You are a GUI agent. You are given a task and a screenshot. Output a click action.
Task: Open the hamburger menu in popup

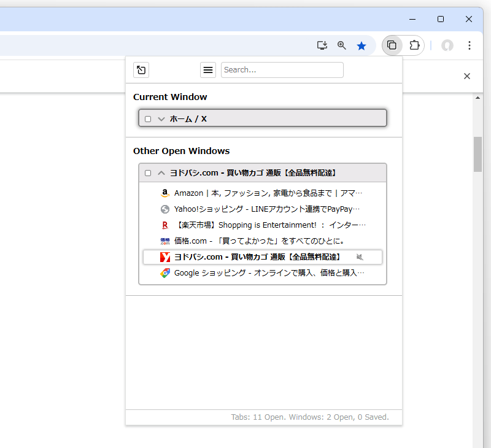click(208, 70)
